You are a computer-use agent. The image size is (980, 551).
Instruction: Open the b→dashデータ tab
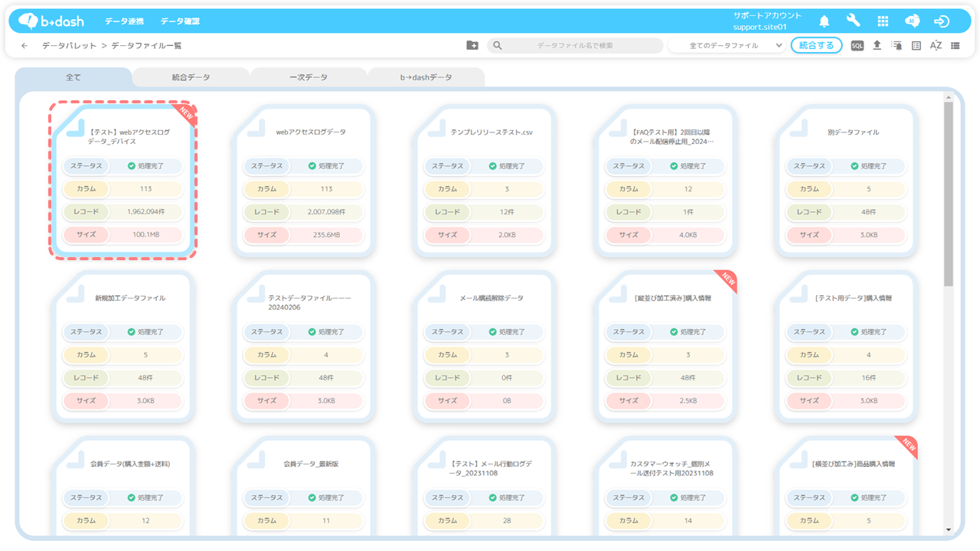(426, 77)
